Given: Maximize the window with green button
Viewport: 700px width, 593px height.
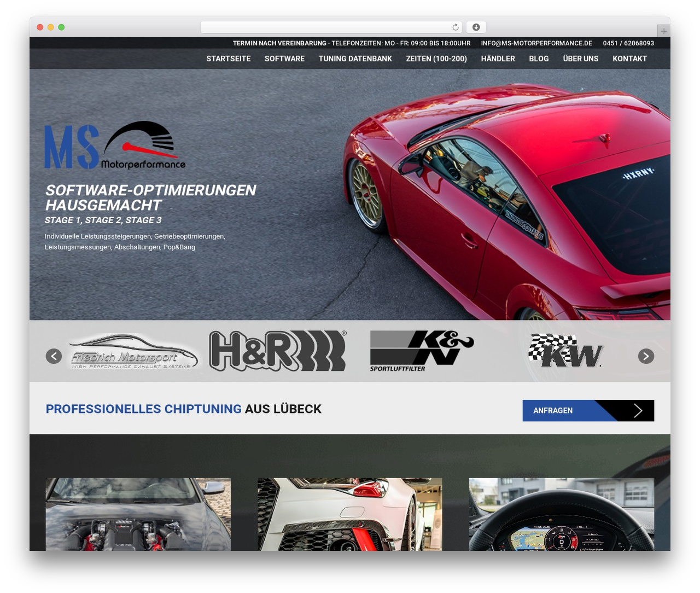Looking at the screenshot, I should (x=61, y=27).
